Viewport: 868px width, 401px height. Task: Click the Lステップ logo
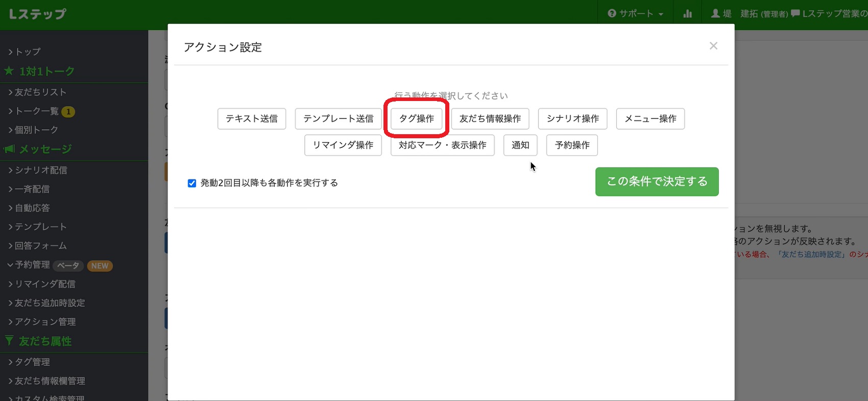point(37,14)
